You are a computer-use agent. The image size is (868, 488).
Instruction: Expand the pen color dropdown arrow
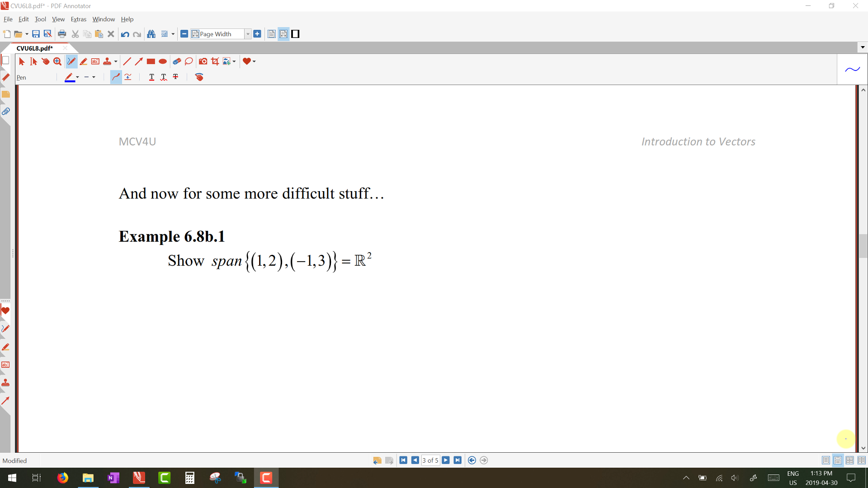pos(78,77)
